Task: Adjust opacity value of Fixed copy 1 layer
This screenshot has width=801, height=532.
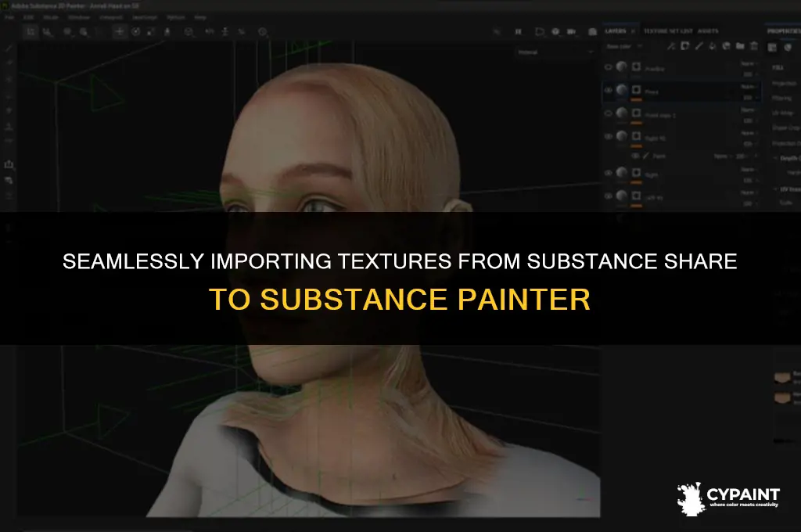Action: click(x=749, y=120)
